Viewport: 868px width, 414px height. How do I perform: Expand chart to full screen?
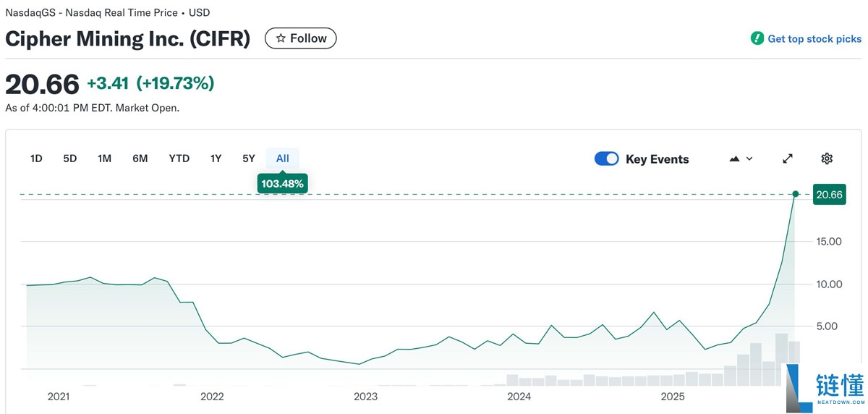(x=788, y=159)
